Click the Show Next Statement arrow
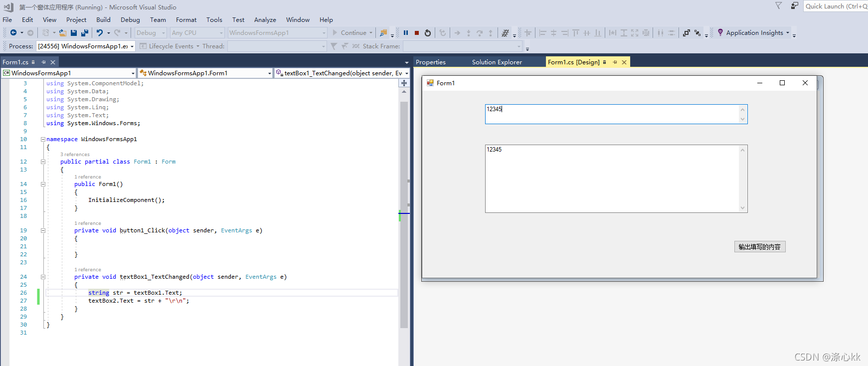868x366 pixels. click(x=457, y=33)
